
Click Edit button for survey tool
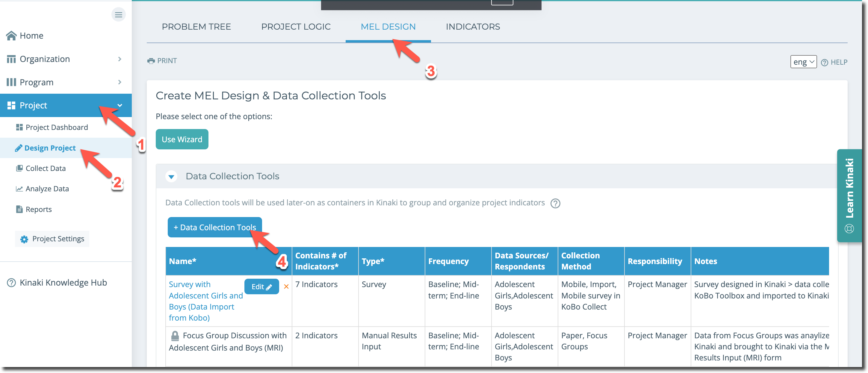[x=261, y=286]
